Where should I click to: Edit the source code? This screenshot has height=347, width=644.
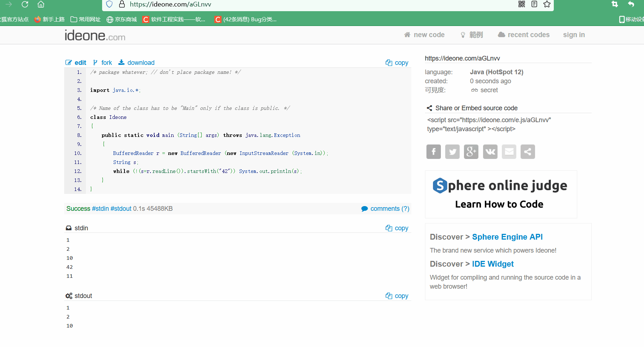pyautogui.click(x=76, y=63)
